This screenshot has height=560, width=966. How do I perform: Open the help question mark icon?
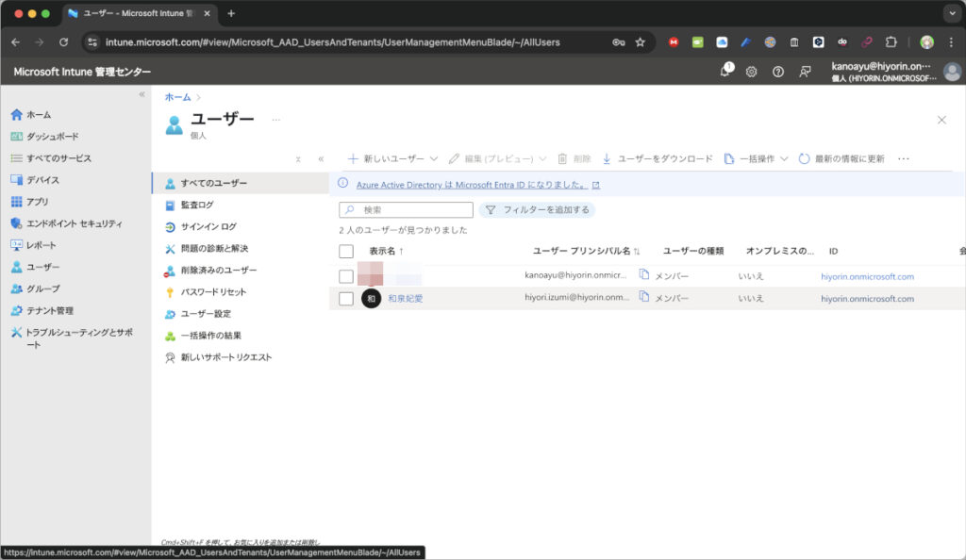pos(778,72)
